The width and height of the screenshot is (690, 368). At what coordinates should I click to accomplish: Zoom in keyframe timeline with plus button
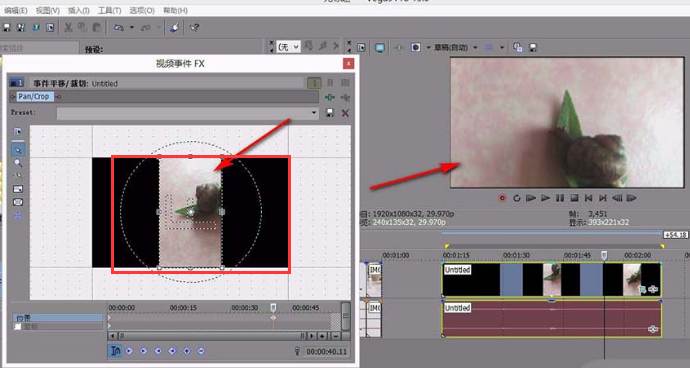click(x=322, y=336)
